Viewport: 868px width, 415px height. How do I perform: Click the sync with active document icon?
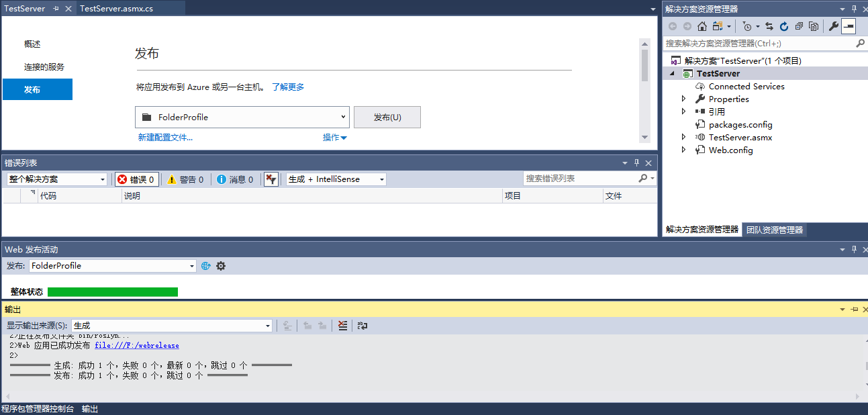tap(769, 26)
